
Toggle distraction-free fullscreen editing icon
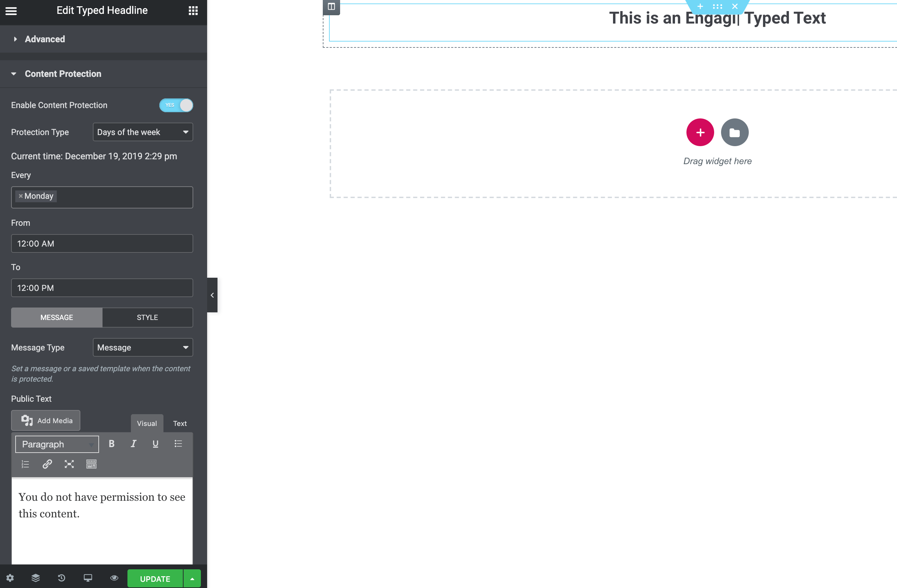[x=69, y=464]
